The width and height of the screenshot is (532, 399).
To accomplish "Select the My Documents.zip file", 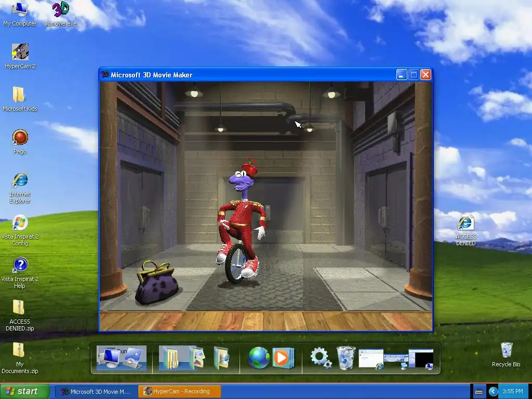I will [x=20, y=358].
